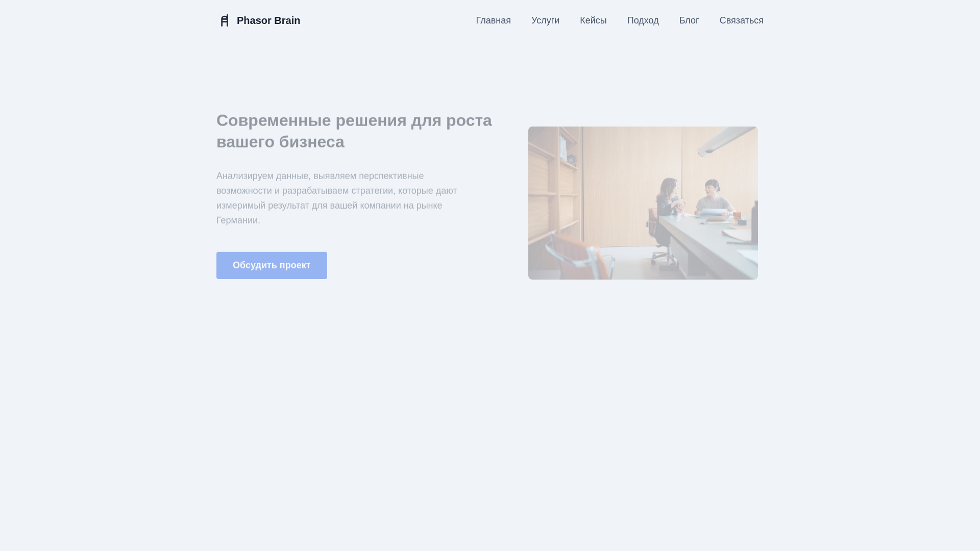Click the office meeting hero image
The height and width of the screenshot is (551, 980).
tap(643, 203)
